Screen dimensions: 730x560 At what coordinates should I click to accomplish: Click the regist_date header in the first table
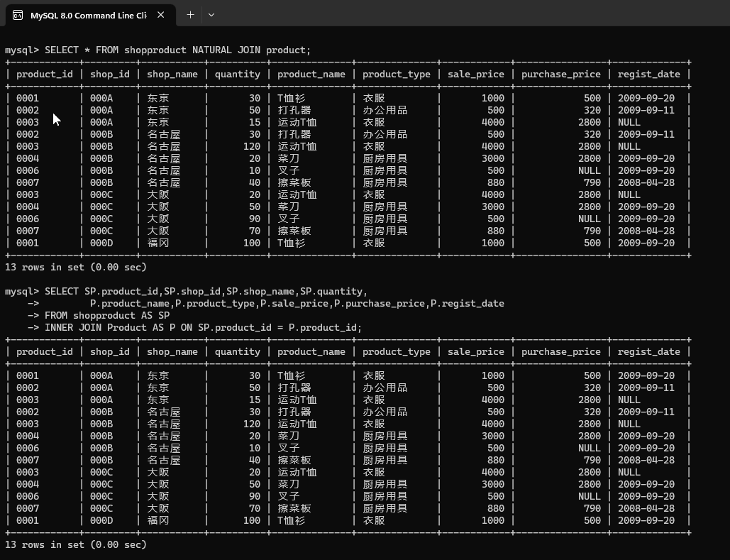pyautogui.click(x=649, y=74)
